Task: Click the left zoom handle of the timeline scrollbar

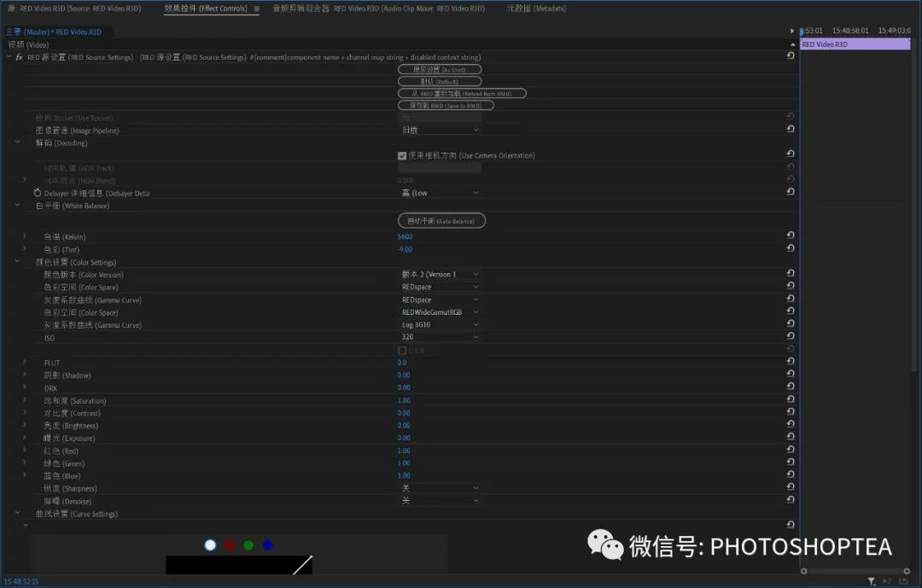Action: coord(804,571)
